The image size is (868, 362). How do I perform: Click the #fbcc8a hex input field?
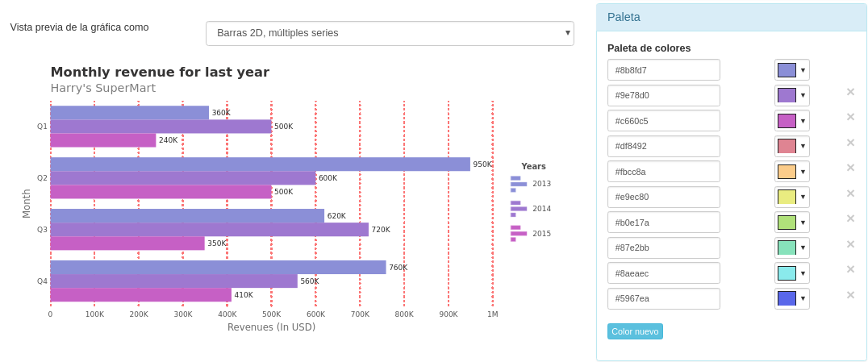663,172
